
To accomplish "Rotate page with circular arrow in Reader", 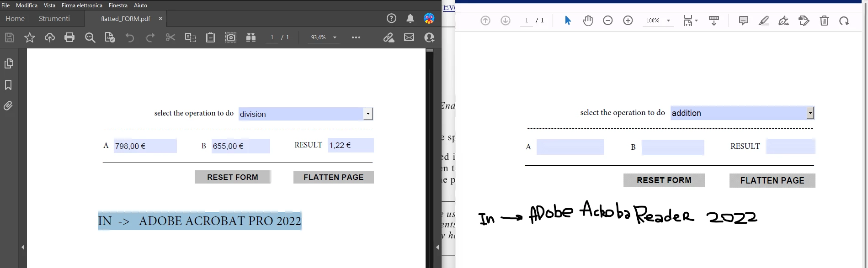I will pos(844,21).
